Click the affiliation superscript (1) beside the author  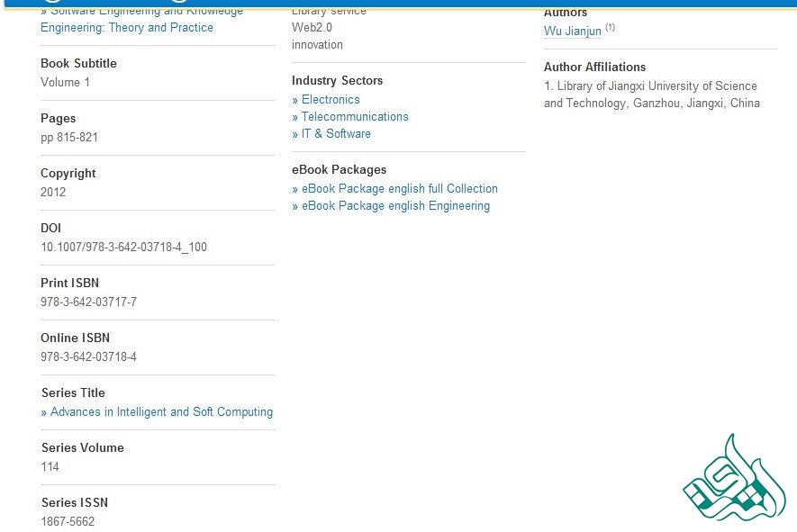[x=610, y=28]
